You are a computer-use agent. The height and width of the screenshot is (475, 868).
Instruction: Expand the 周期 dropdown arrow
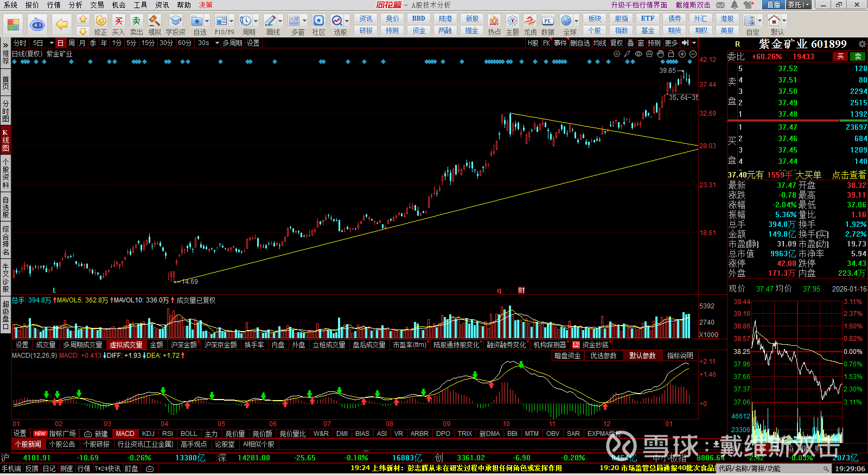pyautogui.click(x=256, y=21)
